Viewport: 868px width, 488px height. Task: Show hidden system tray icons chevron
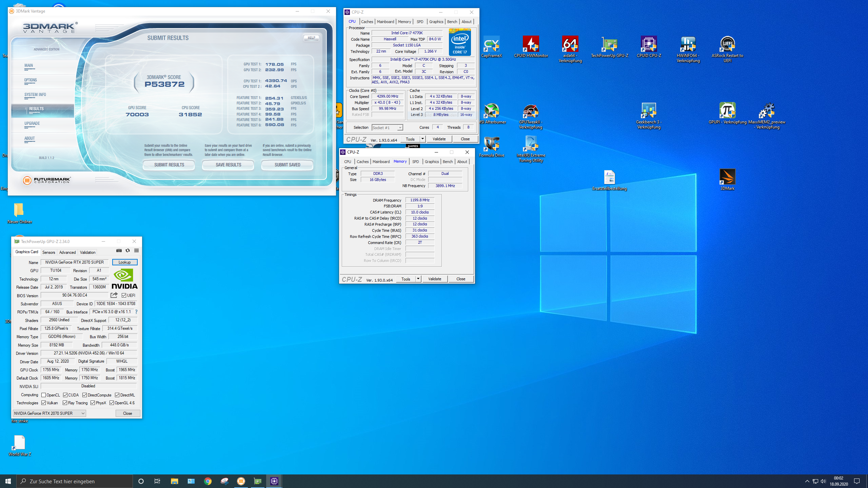pos(807,481)
